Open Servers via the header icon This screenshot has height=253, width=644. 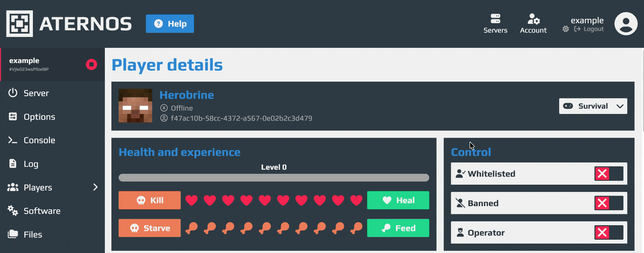point(495,19)
